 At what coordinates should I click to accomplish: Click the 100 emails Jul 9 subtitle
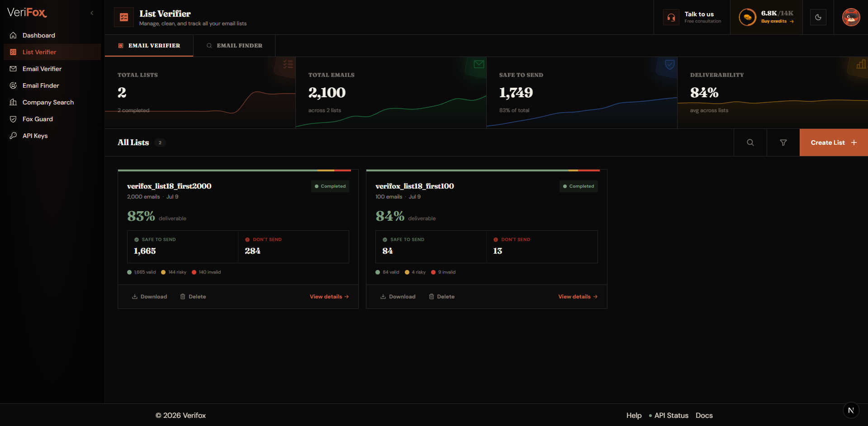(398, 197)
